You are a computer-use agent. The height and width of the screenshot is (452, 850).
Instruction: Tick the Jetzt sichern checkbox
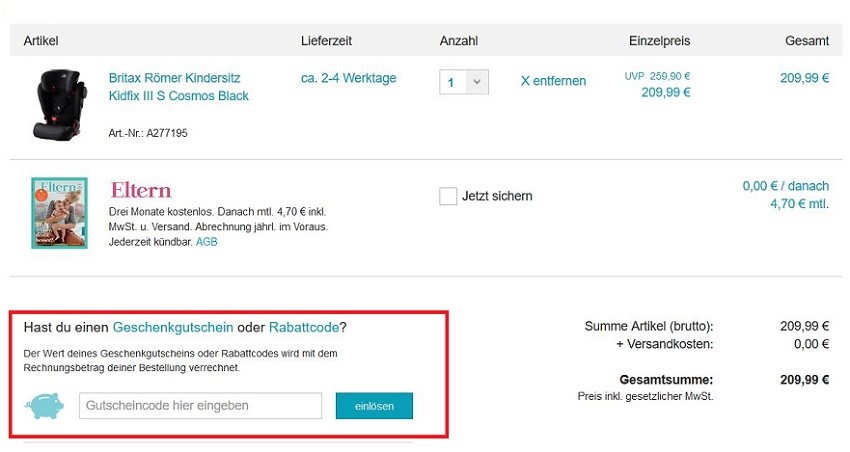click(x=448, y=196)
